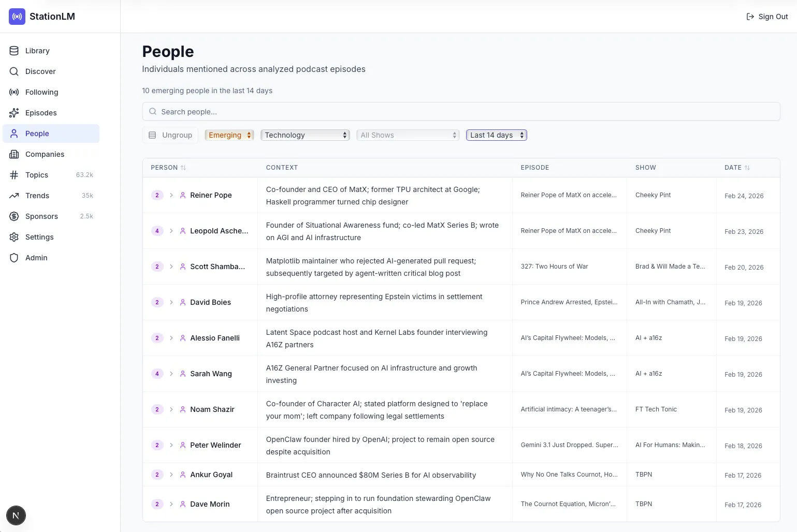Image resolution: width=797 pixels, height=532 pixels.
Task: Click the Sponsors dollar icon
Action: tap(14, 216)
